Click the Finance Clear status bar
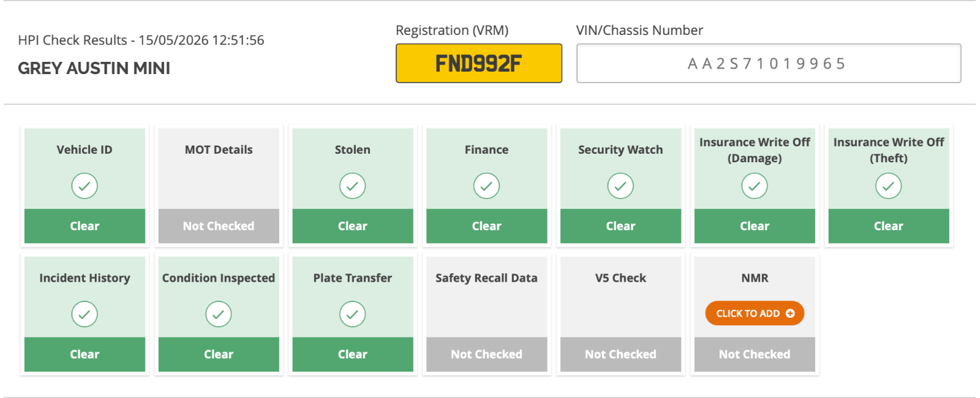 coord(486,226)
